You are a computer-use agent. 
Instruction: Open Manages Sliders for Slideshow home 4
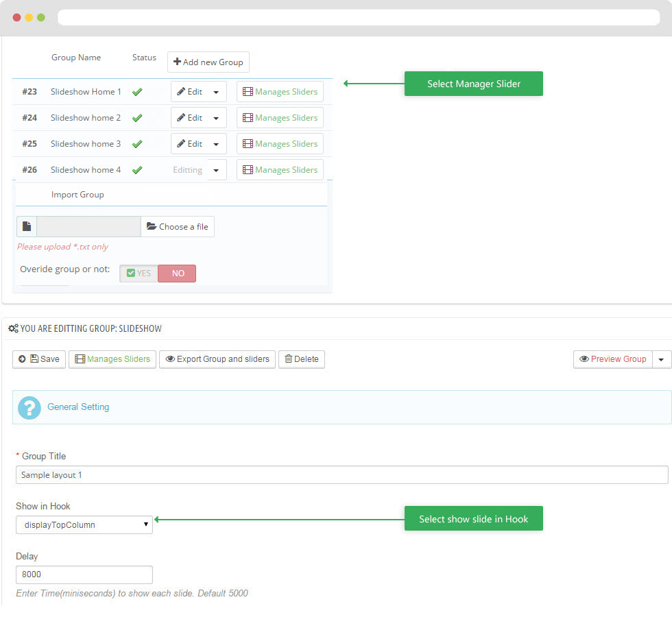coord(280,170)
